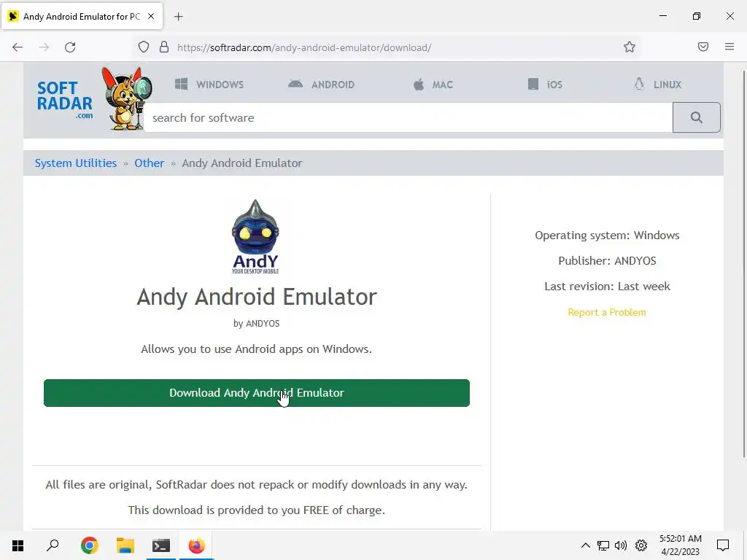
Task: Open the Save to Pocket icon
Action: tap(703, 47)
